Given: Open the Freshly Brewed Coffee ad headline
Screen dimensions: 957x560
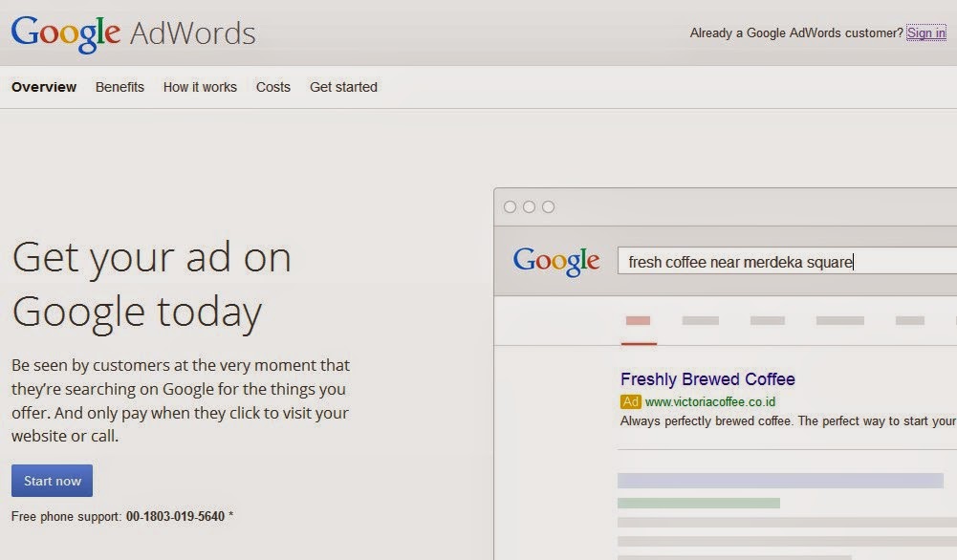Looking at the screenshot, I should (707, 379).
